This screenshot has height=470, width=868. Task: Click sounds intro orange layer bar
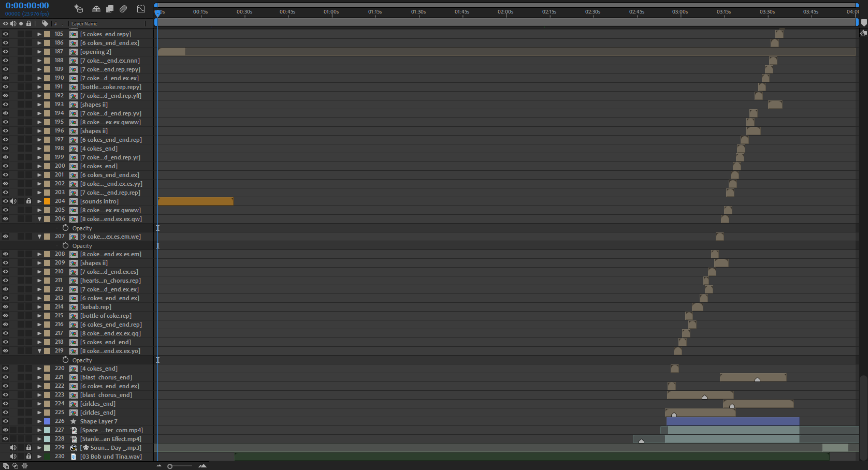tap(196, 201)
